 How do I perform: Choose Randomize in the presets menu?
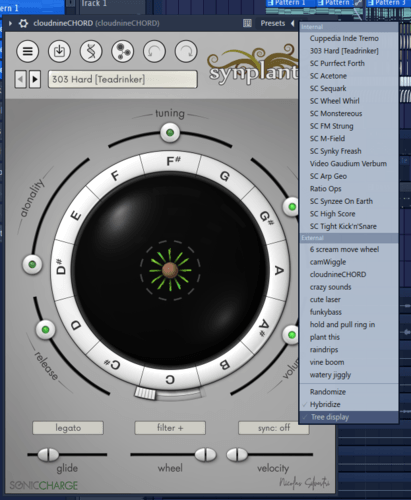point(349,392)
